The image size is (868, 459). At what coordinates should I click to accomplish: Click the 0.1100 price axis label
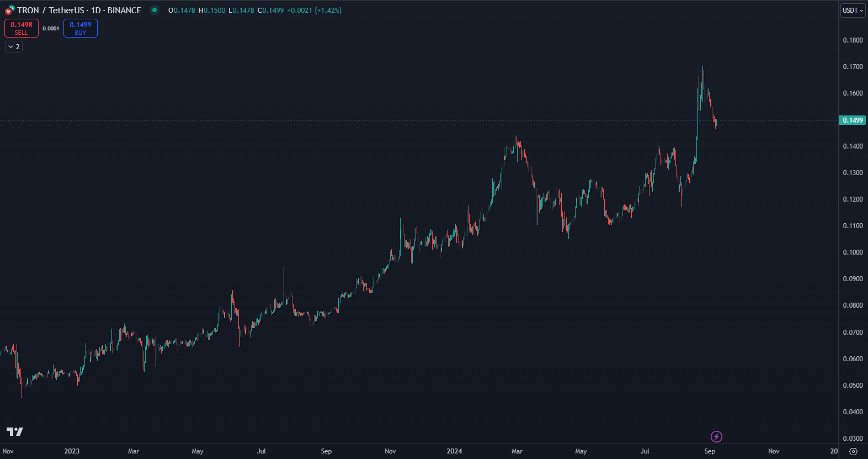(853, 226)
